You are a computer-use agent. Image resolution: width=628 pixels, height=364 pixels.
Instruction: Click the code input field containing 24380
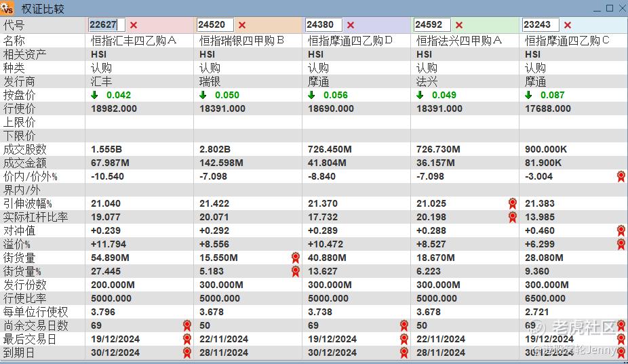323,25
